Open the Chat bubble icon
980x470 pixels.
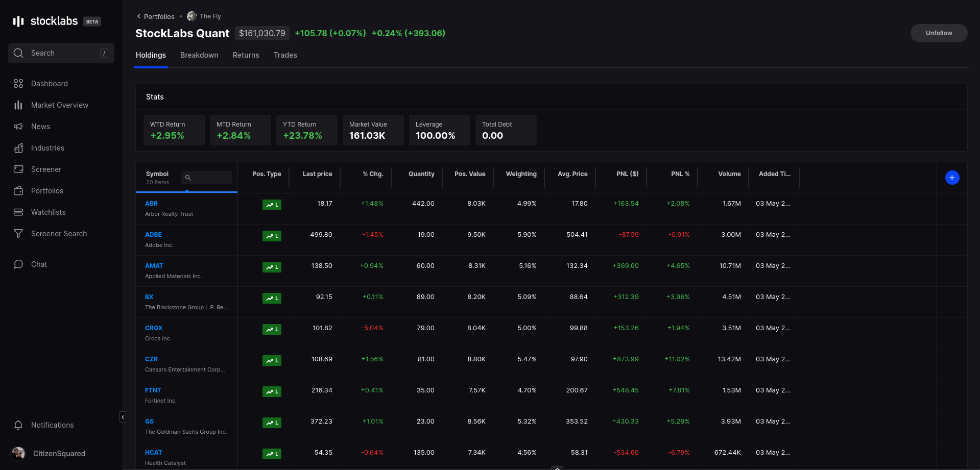pyautogui.click(x=18, y=264)
